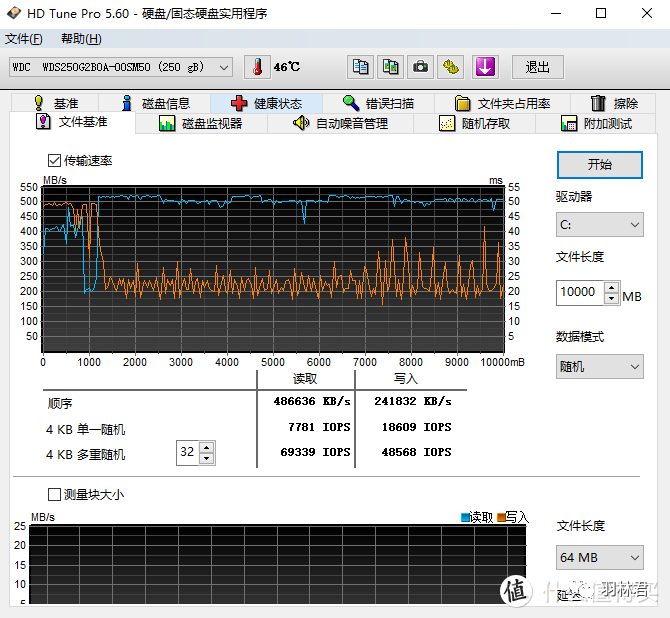
Task: Switch to the 磁盘信息 tab
Action: pos(155,103)
